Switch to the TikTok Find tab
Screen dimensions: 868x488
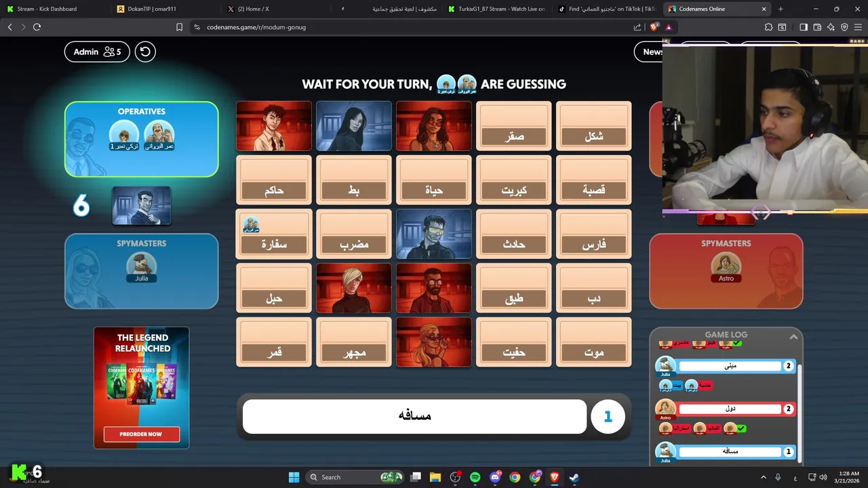607,9
